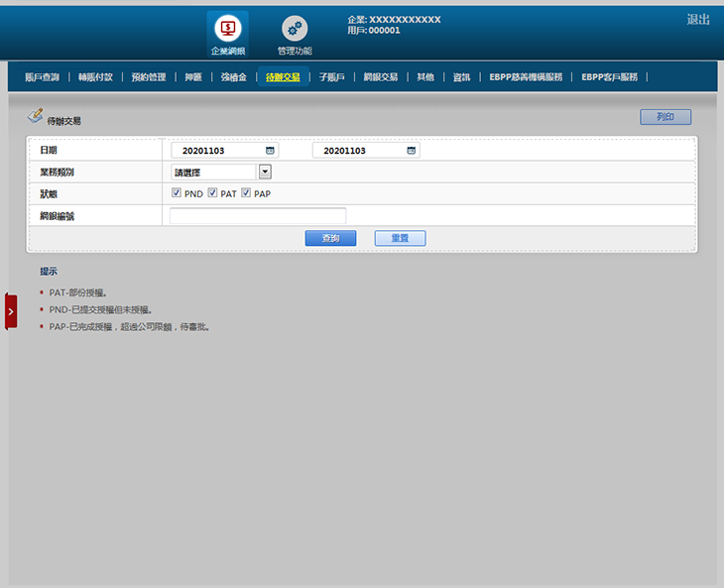
Task: Open the 賬戶查詢 menu
Action: click(x=42, y=76)
